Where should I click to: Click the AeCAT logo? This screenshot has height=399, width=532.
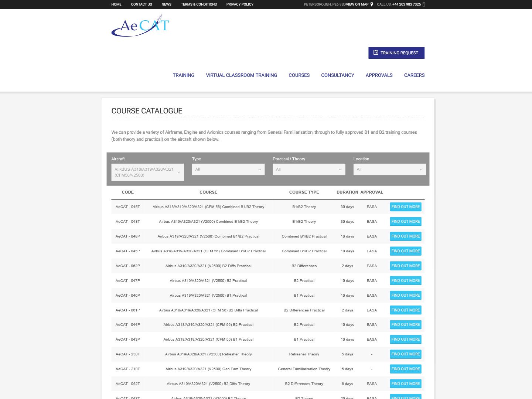[x=140, y=25]
